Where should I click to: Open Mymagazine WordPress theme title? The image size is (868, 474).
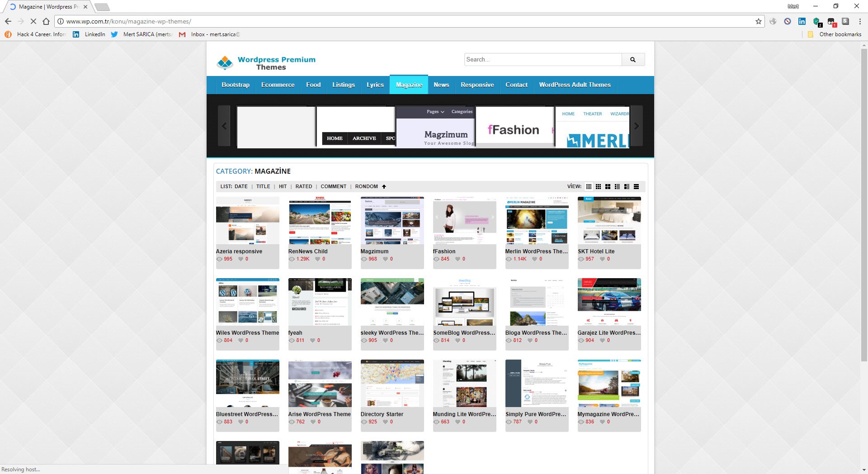[609, 414]
